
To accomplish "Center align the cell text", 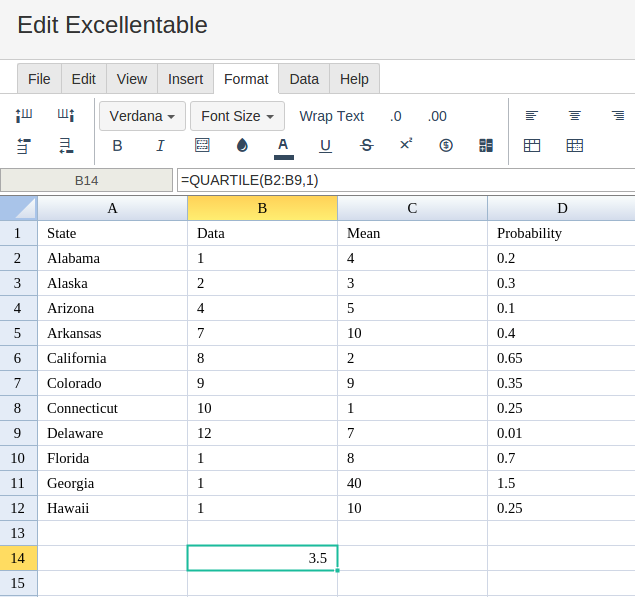I will [x=574, y=116].
